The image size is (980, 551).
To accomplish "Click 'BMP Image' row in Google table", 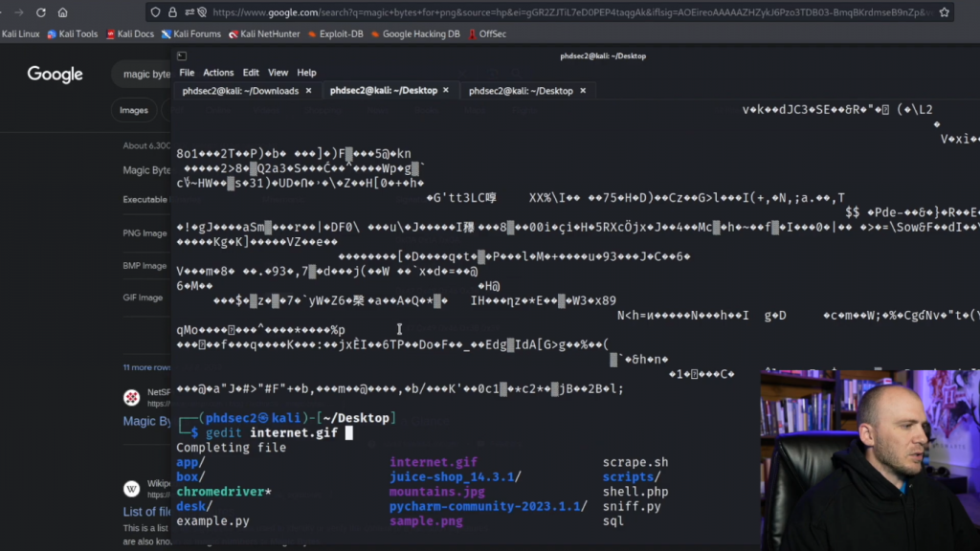I will [145, 266].
